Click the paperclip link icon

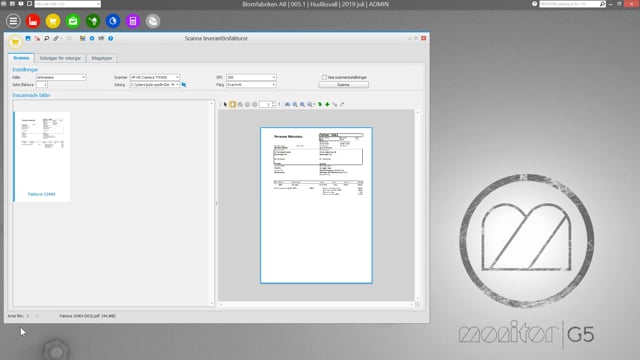(x=56, y=38)
